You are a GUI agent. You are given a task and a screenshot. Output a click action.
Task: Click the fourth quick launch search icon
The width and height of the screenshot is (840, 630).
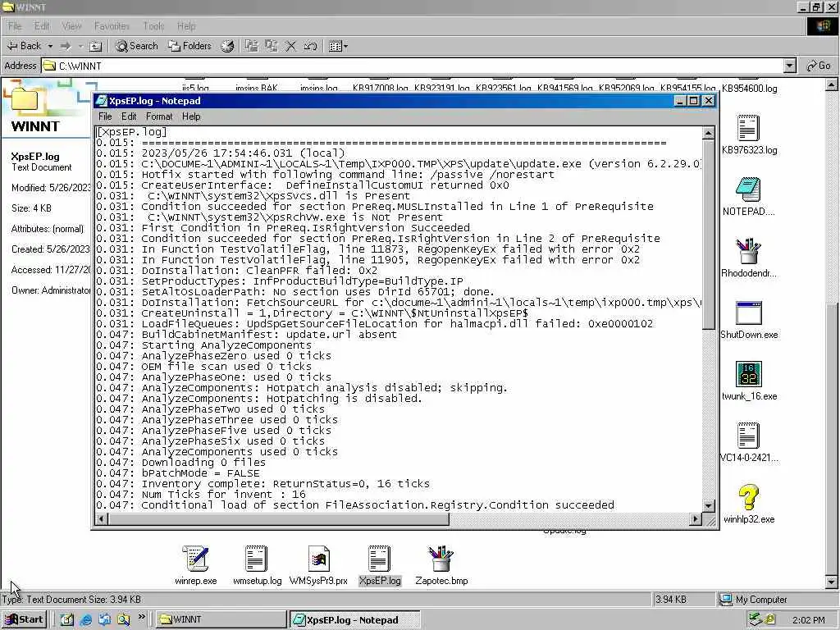124,619
